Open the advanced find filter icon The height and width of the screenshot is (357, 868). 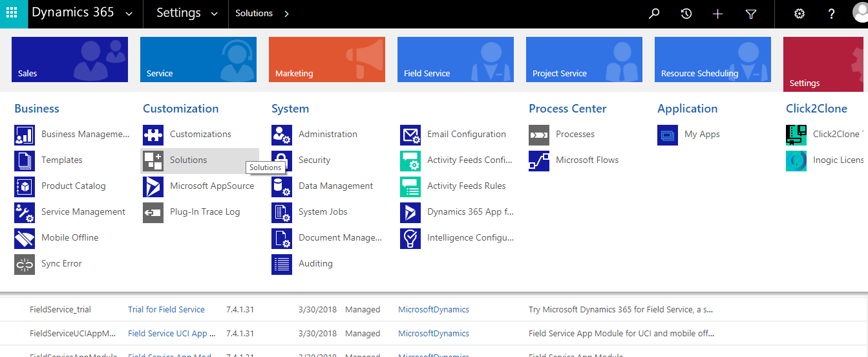click(750, 14)
